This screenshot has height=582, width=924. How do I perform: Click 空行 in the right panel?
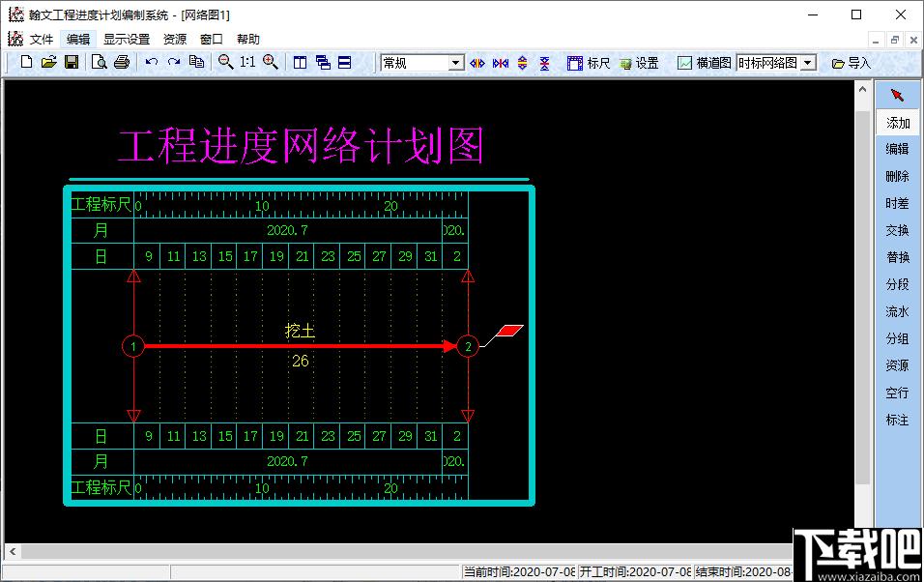[898, 393]
